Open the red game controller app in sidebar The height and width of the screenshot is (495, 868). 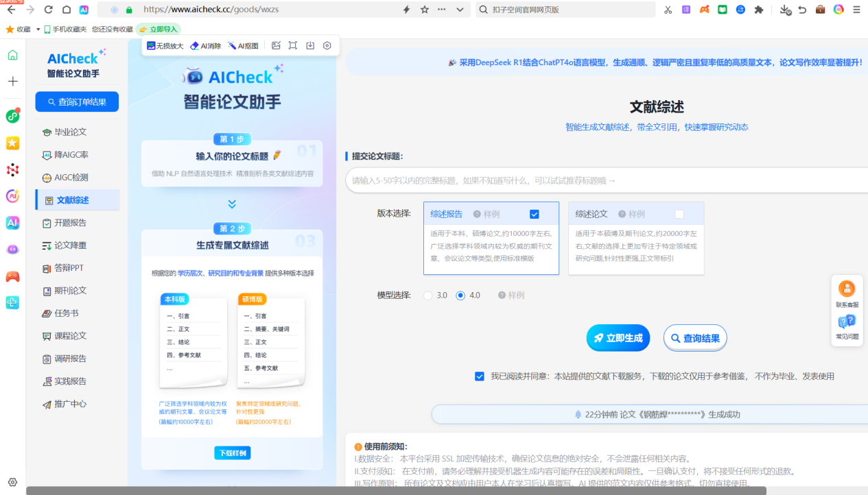point(12,276)
